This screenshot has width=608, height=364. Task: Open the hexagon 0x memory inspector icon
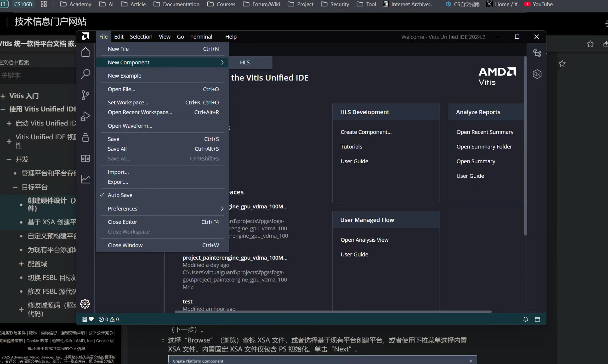pyautogui.click(x=537, y=74)
